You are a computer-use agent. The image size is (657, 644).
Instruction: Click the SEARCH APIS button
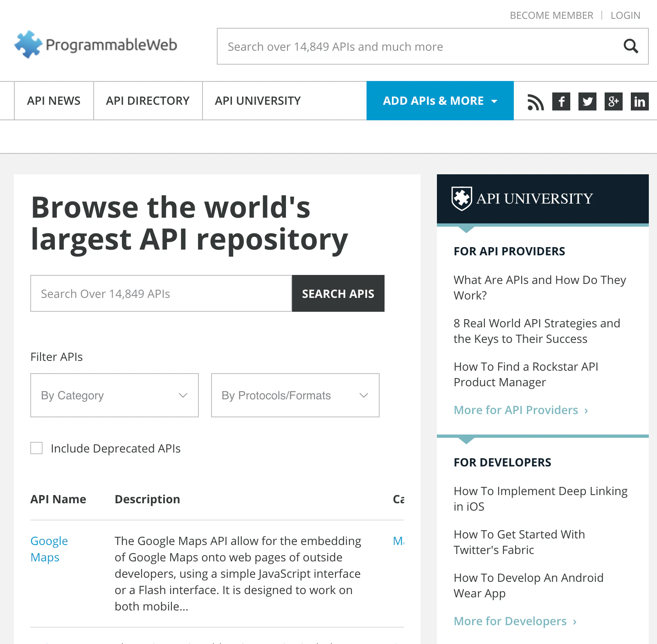[x=338, y=293]
